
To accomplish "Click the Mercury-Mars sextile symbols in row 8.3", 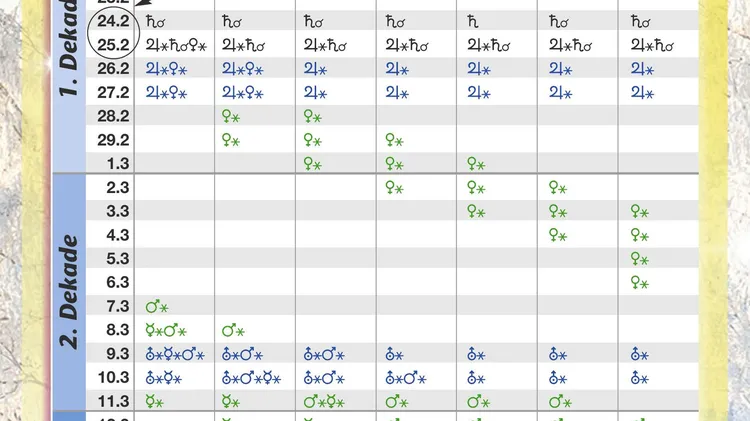I will [166, 331].
